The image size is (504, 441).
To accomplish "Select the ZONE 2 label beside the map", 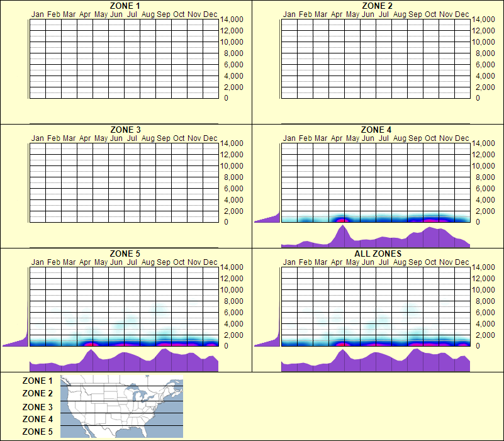I will pos(37,393).
